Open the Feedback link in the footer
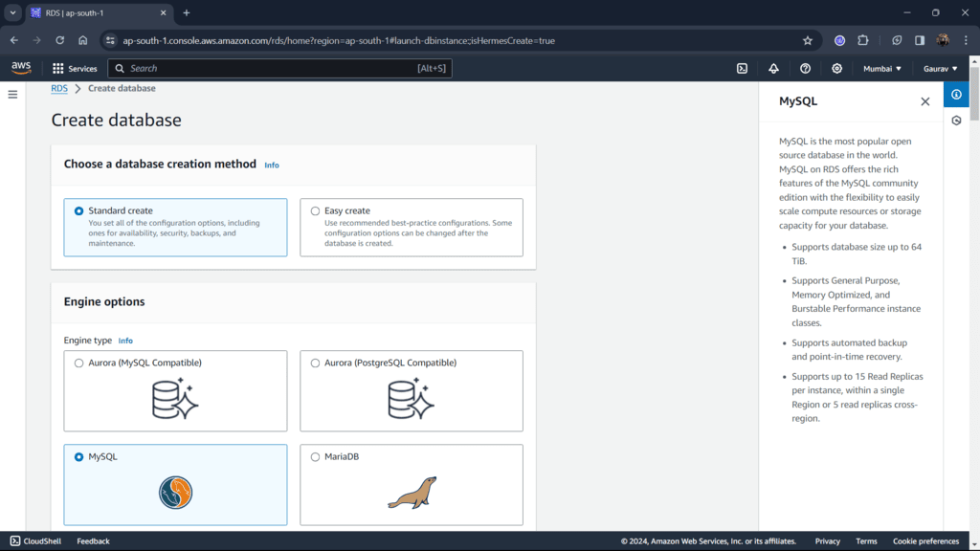The image size is (980, 551). (x=93, y=541)
